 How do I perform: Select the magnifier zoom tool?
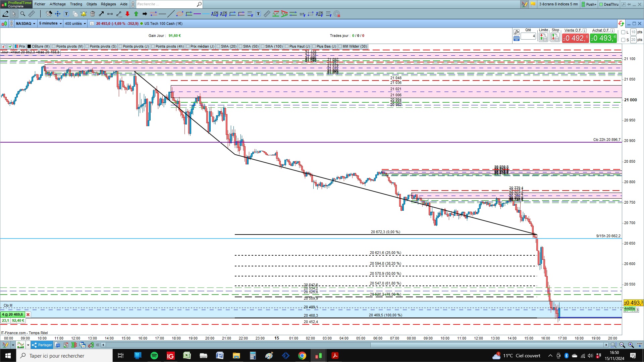[22, 14]
